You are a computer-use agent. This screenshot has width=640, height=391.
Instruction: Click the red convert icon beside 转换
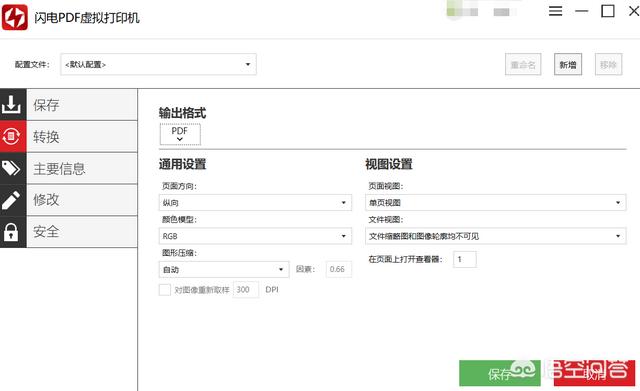[11, 136]
